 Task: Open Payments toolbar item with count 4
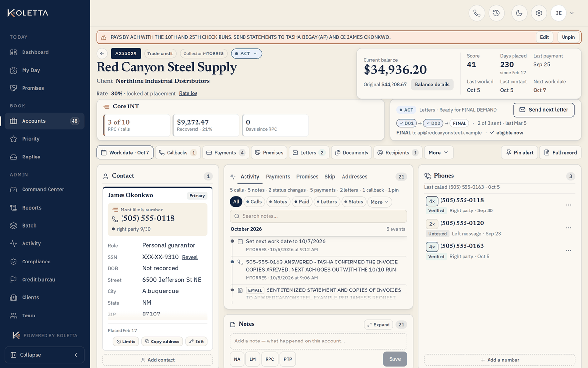tap(226, 153)
